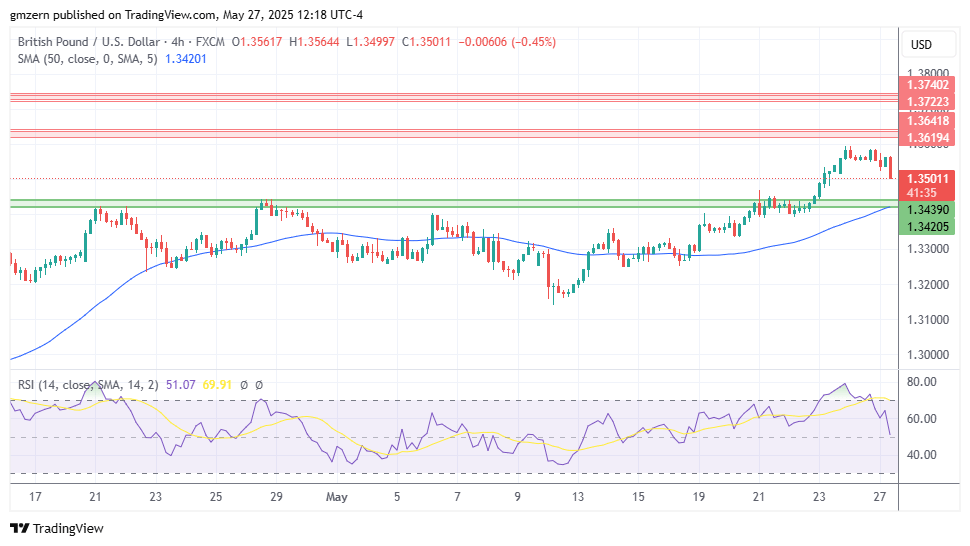Click the 41:35 candle countdown label

[x=922, y=192]
